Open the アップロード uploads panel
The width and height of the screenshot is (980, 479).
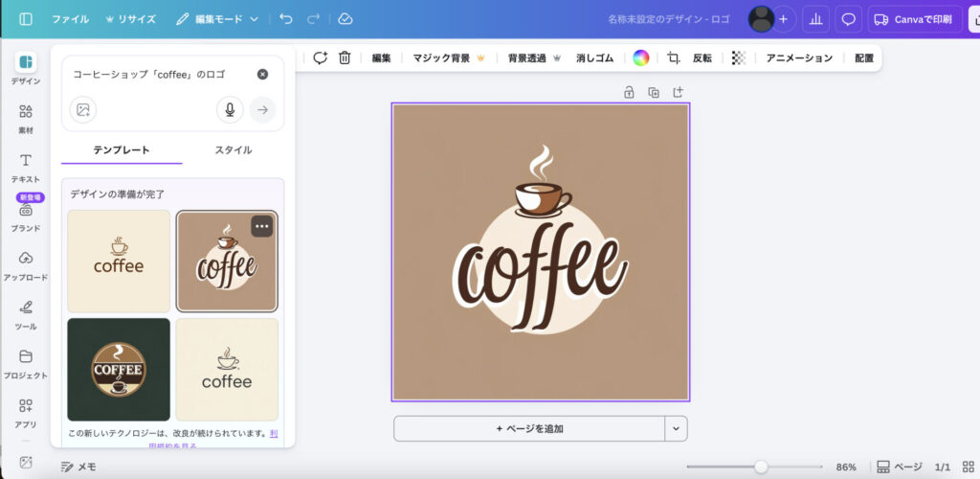coord(26,265)
